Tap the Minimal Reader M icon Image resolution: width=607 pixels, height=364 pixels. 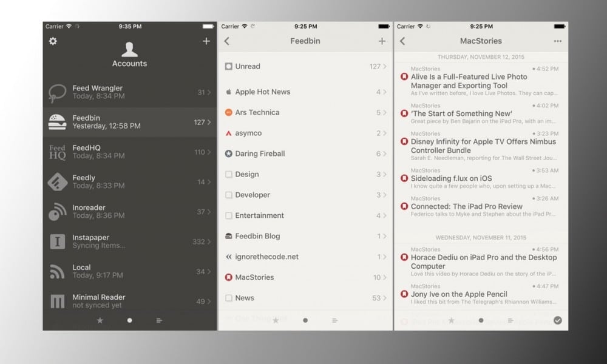coord(57,302)
